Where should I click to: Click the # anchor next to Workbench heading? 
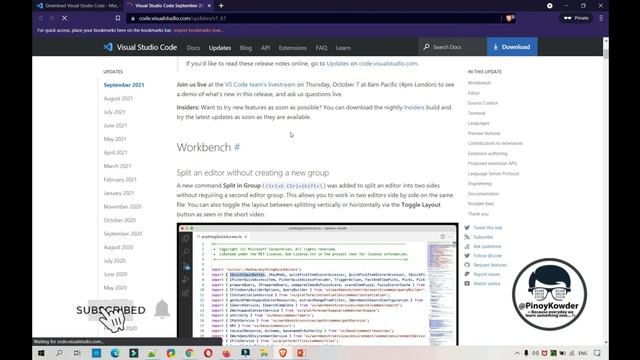[x=237, y=147]
